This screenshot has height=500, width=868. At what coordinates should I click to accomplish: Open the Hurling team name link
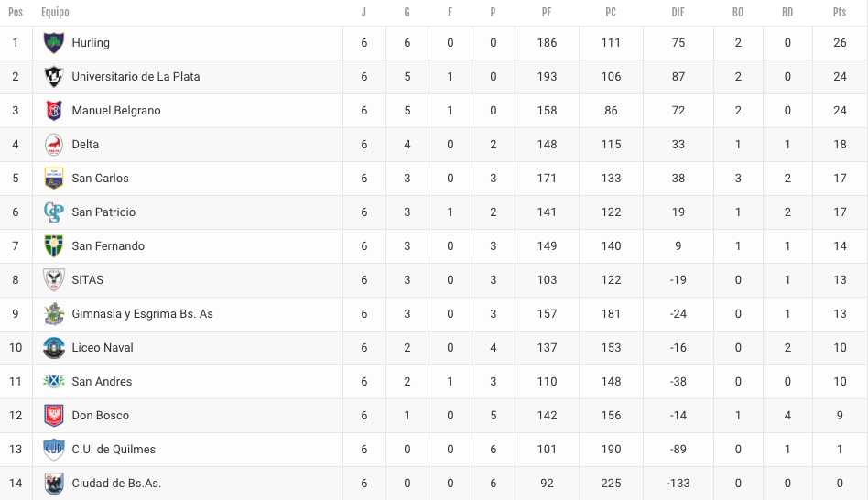[x=91, y=43]
